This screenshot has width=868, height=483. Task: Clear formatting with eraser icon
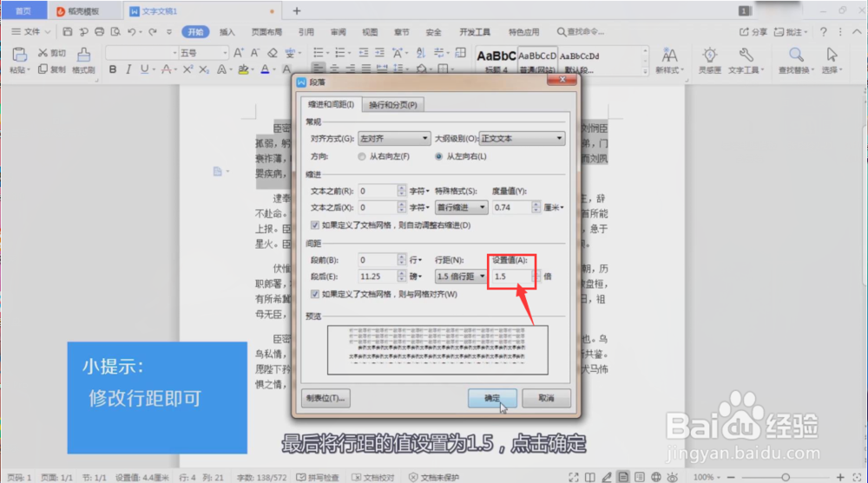[x=272, y=53]
